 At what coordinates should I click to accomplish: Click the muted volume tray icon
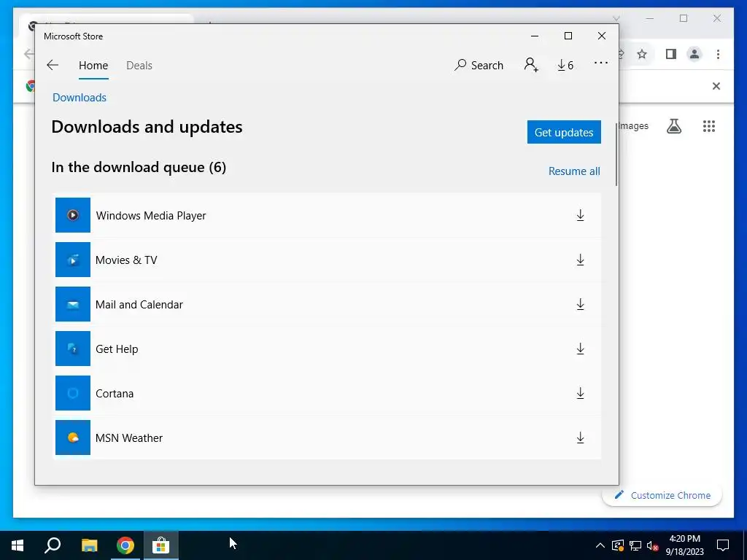653,545
